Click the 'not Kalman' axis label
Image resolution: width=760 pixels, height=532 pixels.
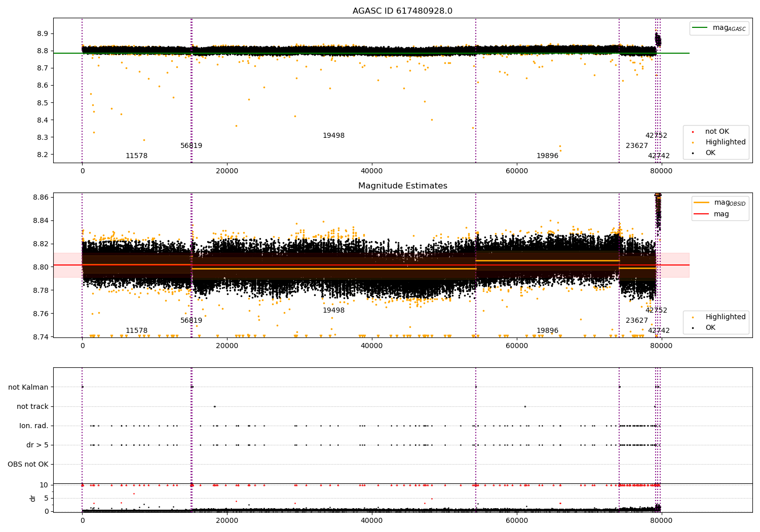point(28,387)
